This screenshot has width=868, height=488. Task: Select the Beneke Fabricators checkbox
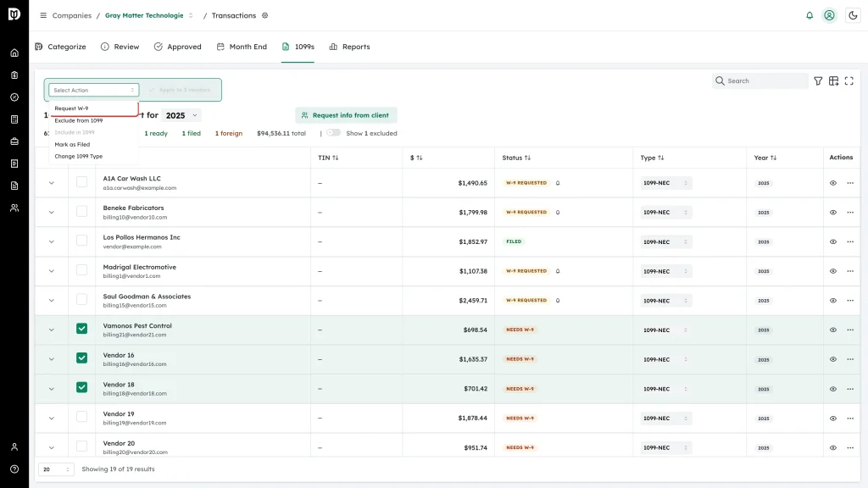pos(81,211)
